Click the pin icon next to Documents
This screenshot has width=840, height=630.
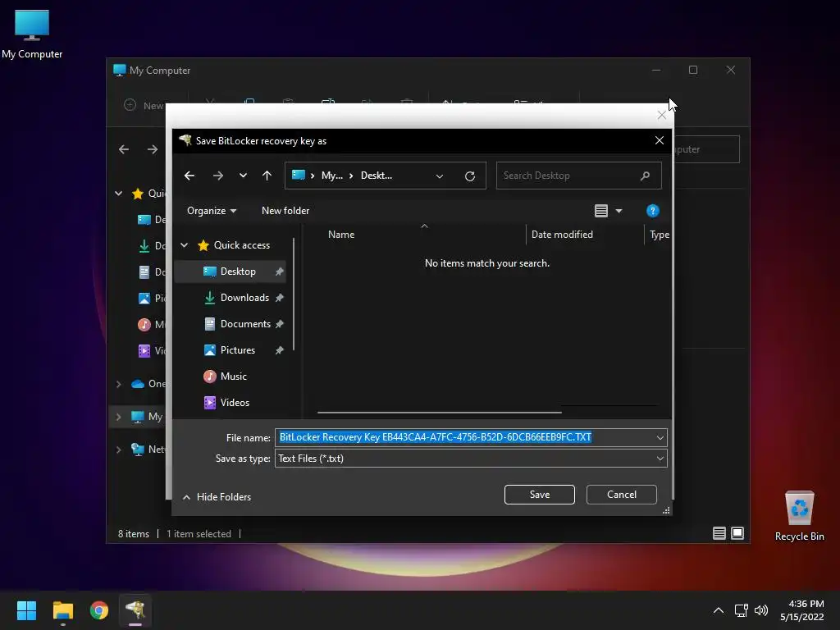click(x=279, y=324)
